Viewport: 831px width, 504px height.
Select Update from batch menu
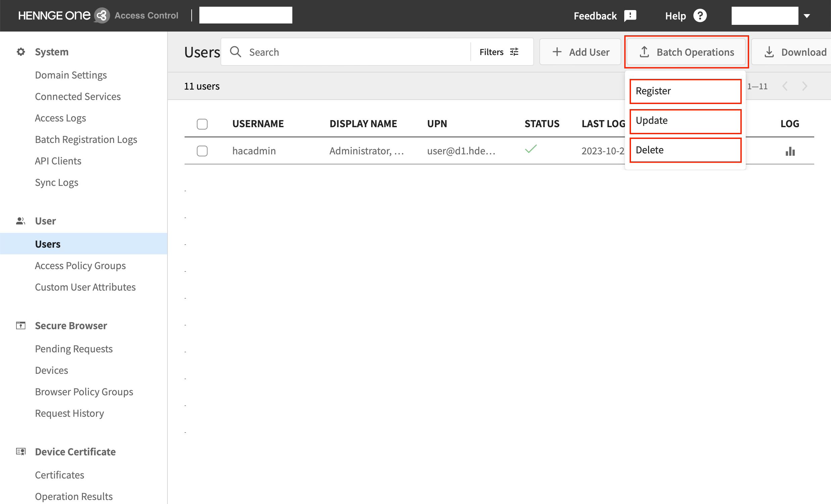pos(685,121)
